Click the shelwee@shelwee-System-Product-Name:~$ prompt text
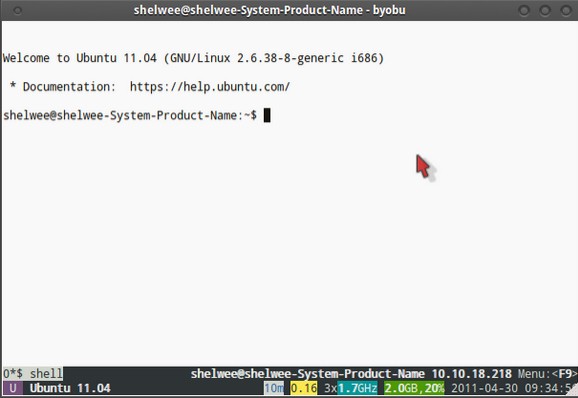Viewport: 578px width, 398px height. click(x=130, y=115)
